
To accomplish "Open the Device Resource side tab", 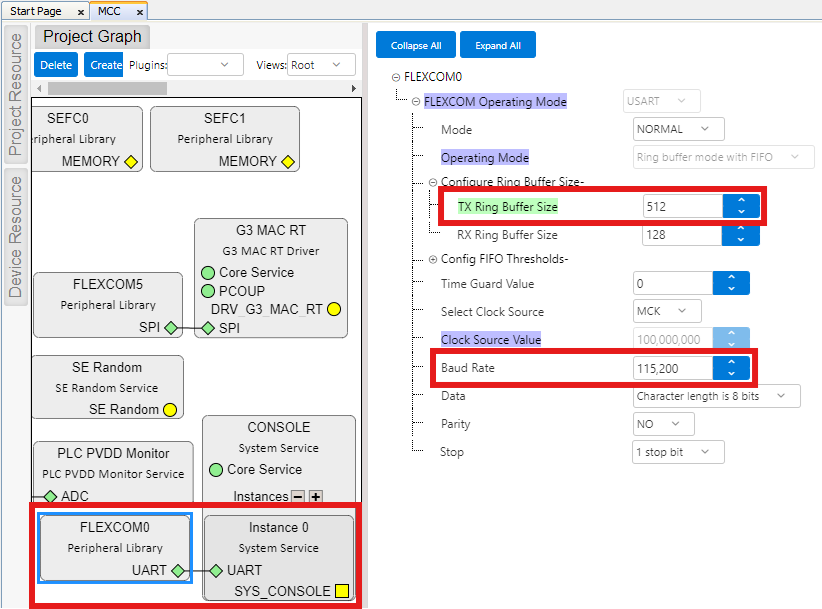I will click(x=15, y=236).
